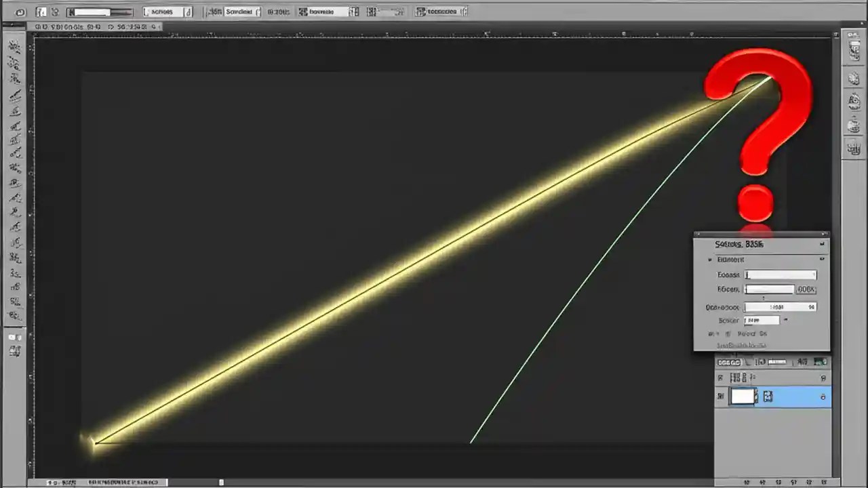
Task: Toggle the Emittent checkbox in the Strokes dialog
Action: click(x=710, y=260)
